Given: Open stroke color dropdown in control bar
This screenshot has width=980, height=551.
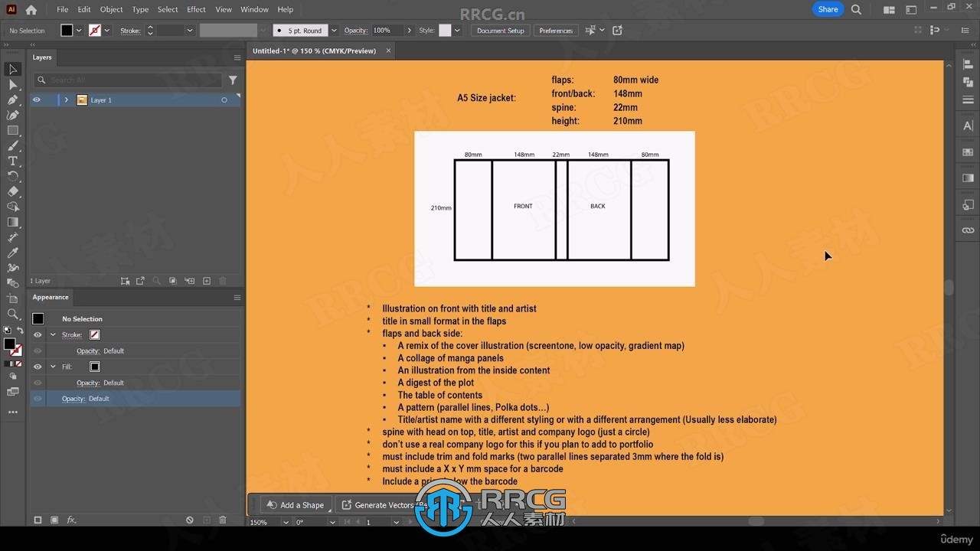Looking at the screenshot, I should 106,31.
